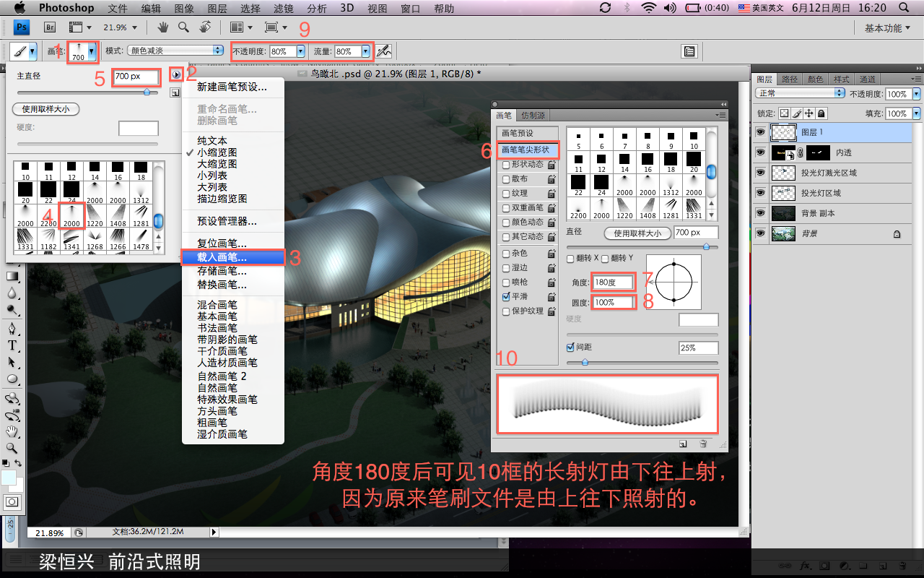Open the layer 不透明度 100% arrow
The height and width of the screenshot is (578, 924).
(917, 95)
